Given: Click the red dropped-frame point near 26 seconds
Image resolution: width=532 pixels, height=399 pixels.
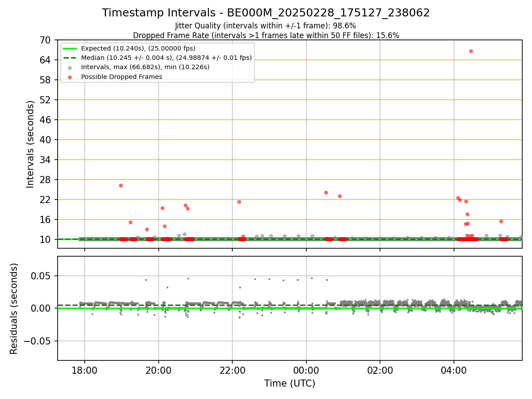Looking at the screenshot, I should pyautogui.click(x=121, y=185).
